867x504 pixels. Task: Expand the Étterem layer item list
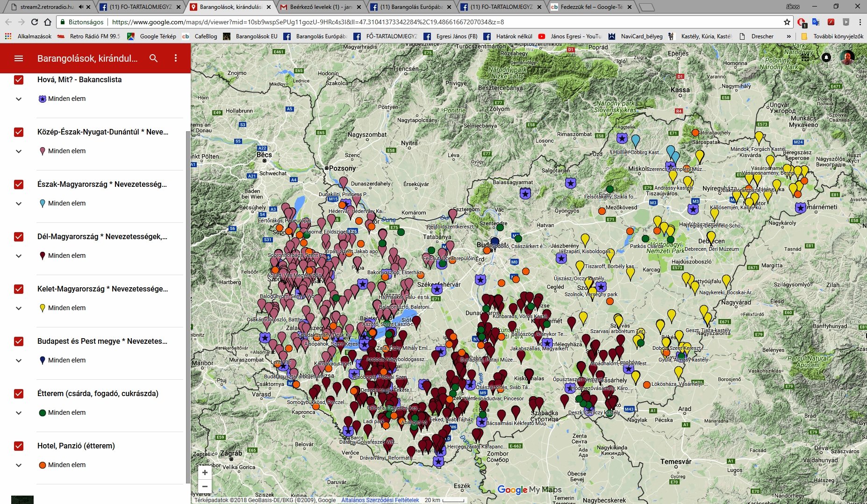[x=19, y=413]
